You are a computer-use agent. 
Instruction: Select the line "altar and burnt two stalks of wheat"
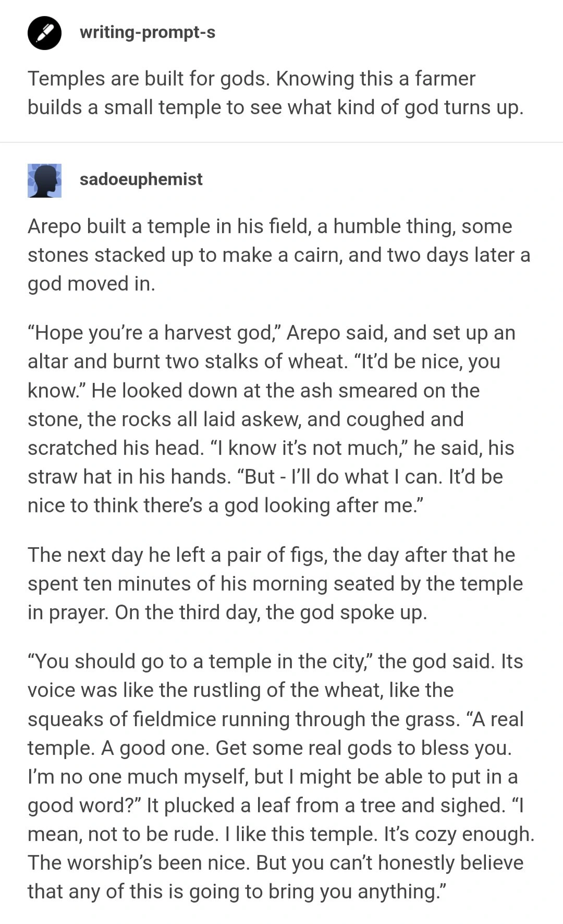point(188,362)
